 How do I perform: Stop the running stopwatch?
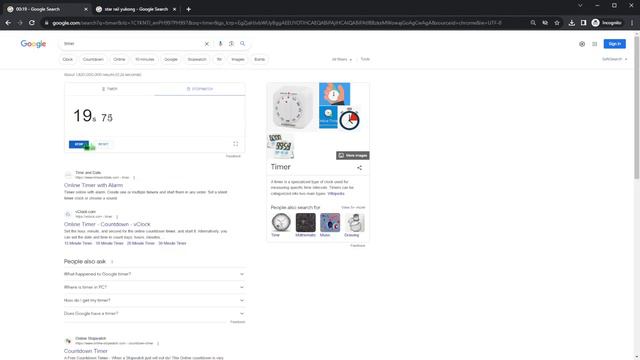[x=79, y=144]
